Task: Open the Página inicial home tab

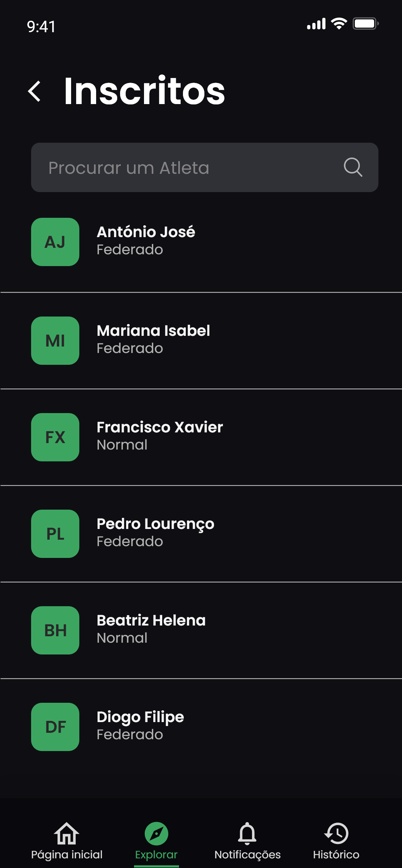Action: coord(67,840)
